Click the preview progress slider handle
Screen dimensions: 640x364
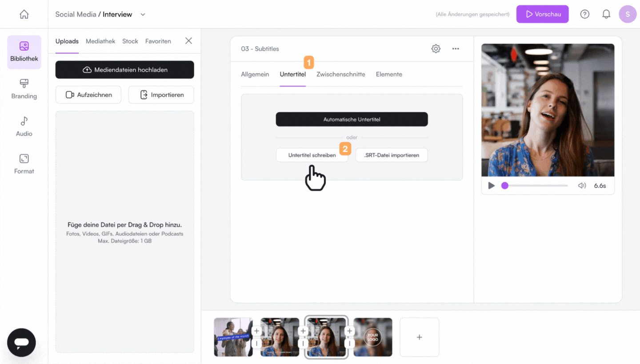[x=505, y=186]
